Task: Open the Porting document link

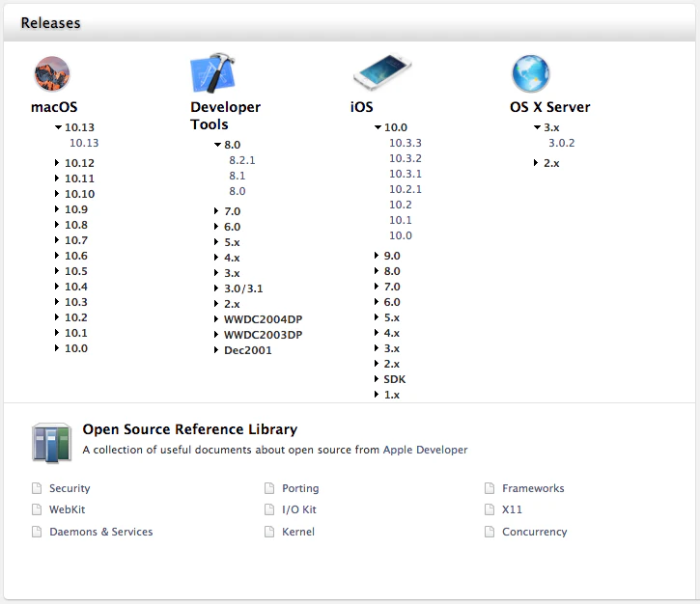Action: coord(300,488)
